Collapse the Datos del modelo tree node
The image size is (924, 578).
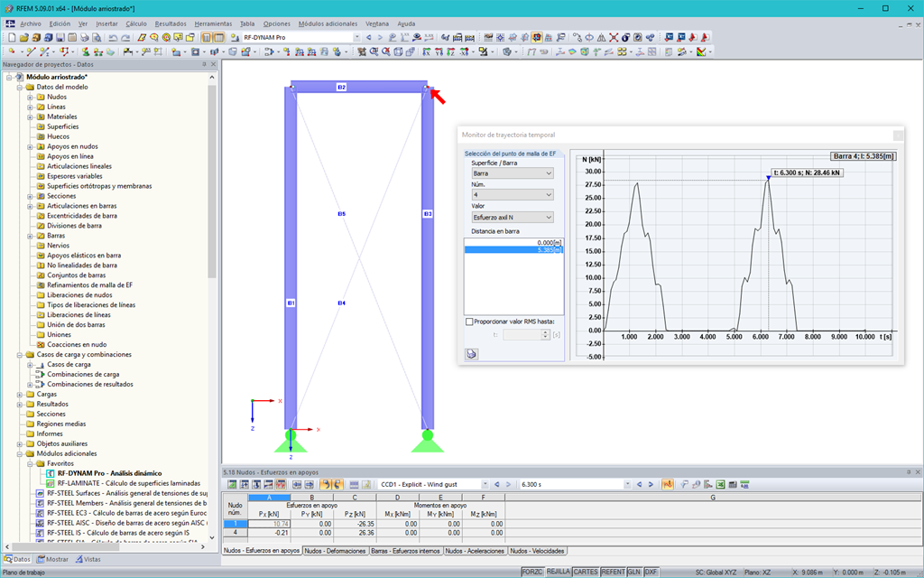20,88
